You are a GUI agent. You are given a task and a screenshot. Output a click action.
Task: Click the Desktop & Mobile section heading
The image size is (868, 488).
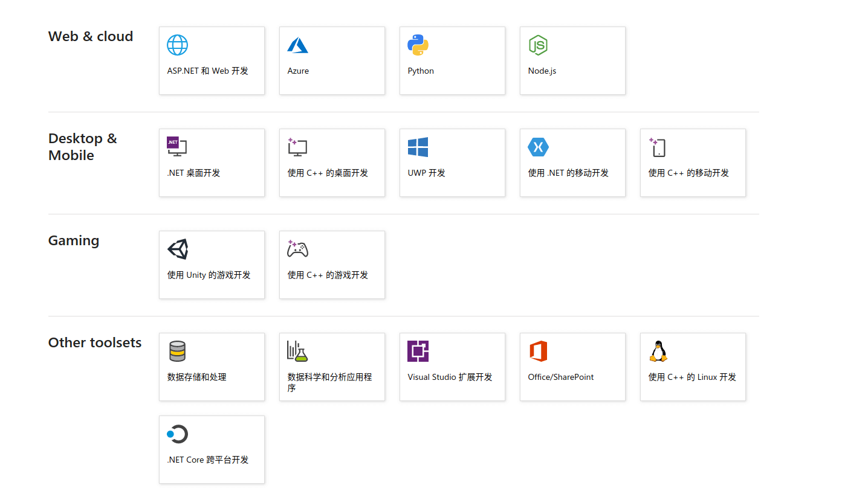click(x=83, y=147)
